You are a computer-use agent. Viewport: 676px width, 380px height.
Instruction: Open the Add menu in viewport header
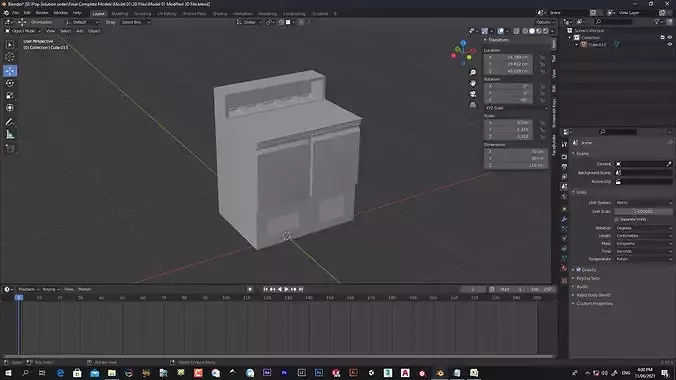pos(79,31)
